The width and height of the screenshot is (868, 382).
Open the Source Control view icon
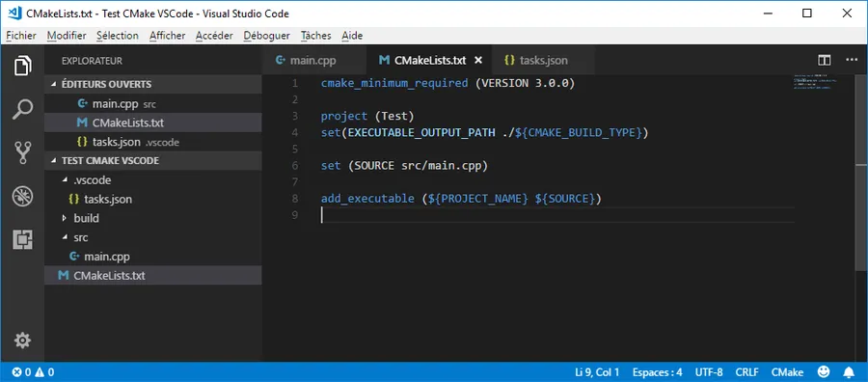tap(23, 152)
